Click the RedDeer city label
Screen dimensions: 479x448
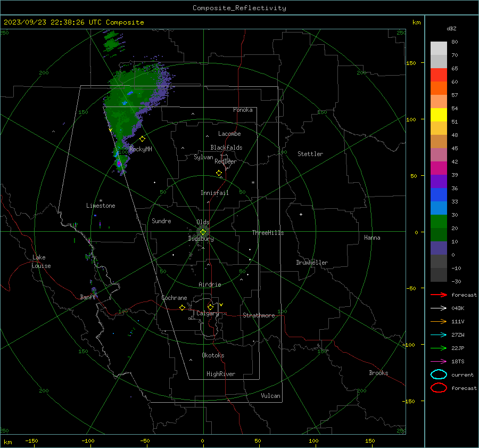[x=226, y=161]
